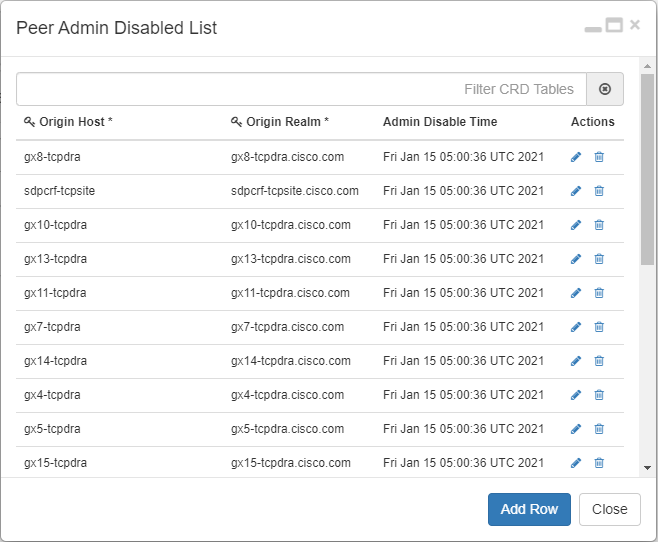Trash the gx4-tcpdra row
The image size is (658, 542).
pyautogui.click(x=599, y=395)
